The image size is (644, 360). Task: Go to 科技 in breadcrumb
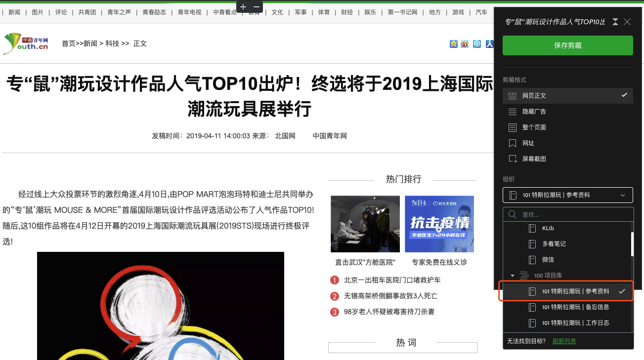[x=112, y=43]
